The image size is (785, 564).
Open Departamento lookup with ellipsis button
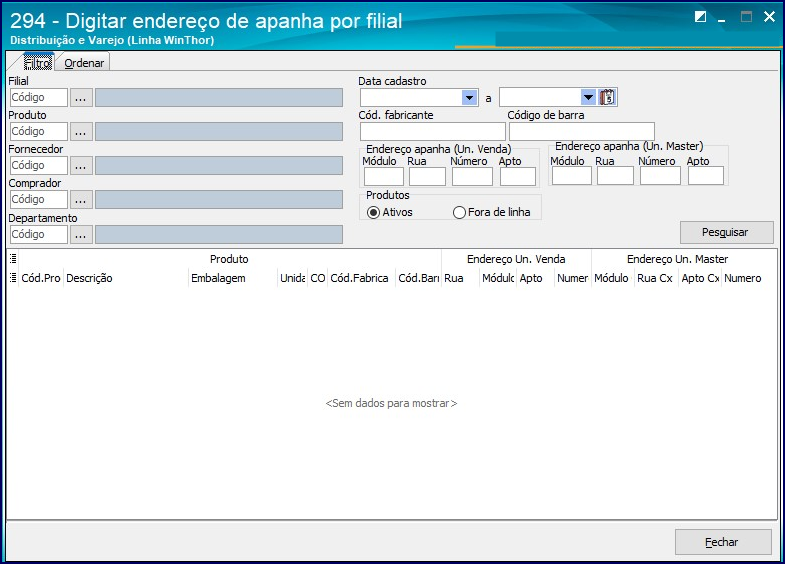coord(81,235)
